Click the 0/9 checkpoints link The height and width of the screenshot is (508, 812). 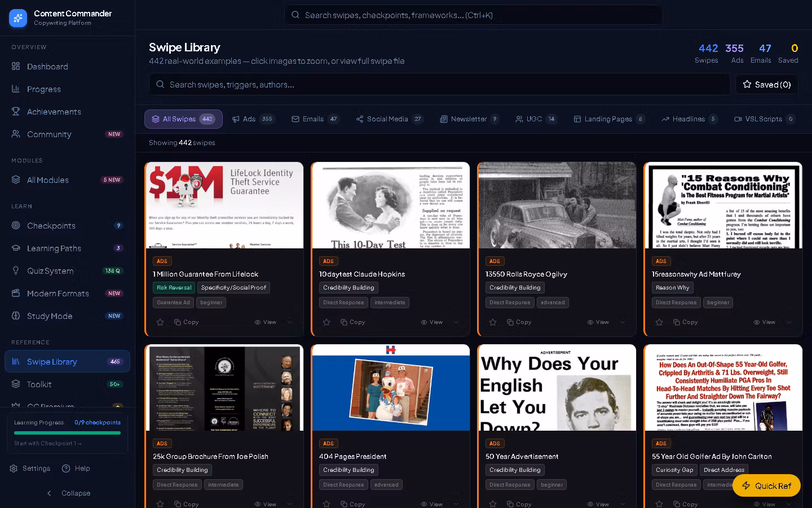pos(98,423)
